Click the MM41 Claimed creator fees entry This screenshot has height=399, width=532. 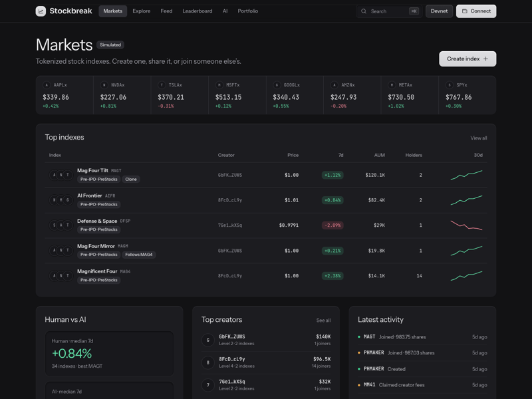tap(422, 385)
